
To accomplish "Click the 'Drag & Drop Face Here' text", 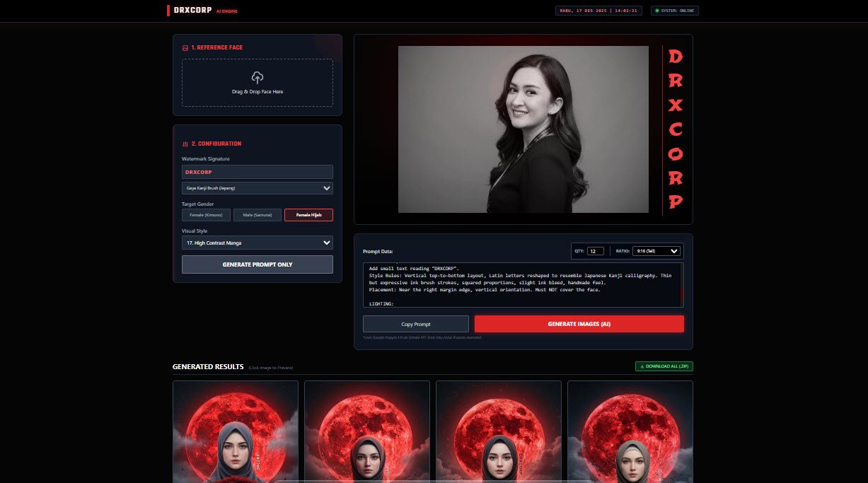I will (x=257, y=92).
